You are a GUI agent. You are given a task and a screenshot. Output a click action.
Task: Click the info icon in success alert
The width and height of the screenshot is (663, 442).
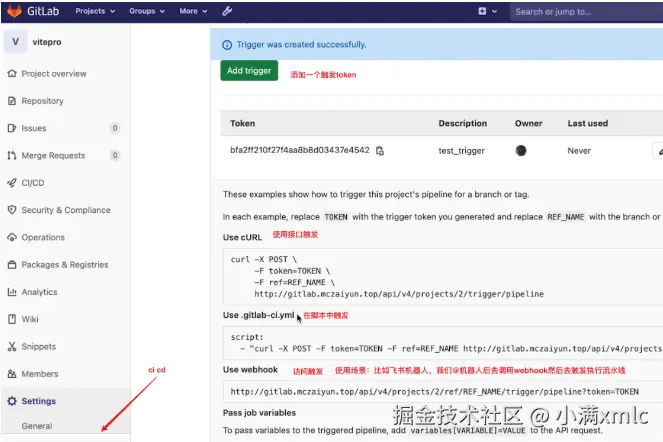tap(227, 45)
